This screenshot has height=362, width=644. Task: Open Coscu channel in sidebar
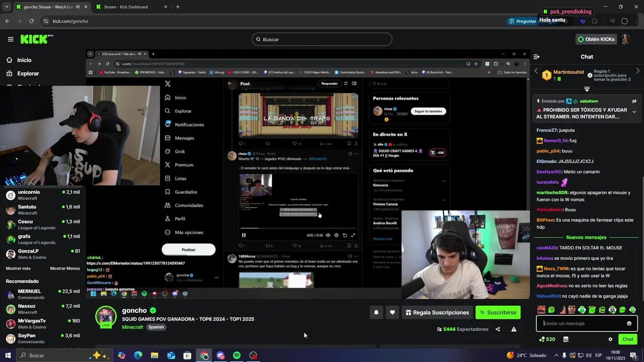(43, 224)
